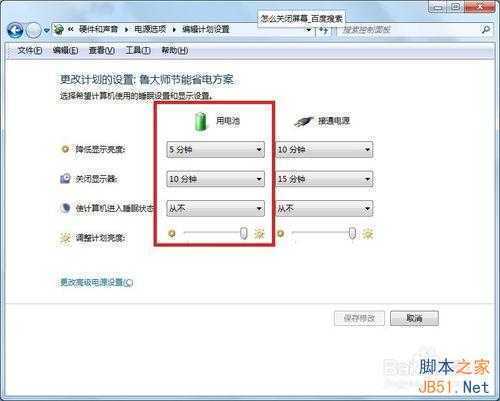
Task: Click the Control Panel icon in address bar
Action: [59, 29]
